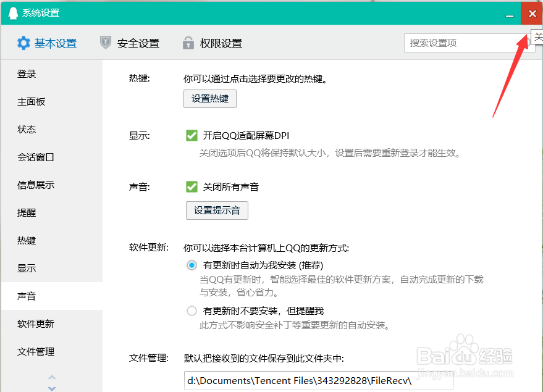Select 会话窗口 in the sidebar
Image resolution: width=543 pixels, height=392 pixels.
52,157
